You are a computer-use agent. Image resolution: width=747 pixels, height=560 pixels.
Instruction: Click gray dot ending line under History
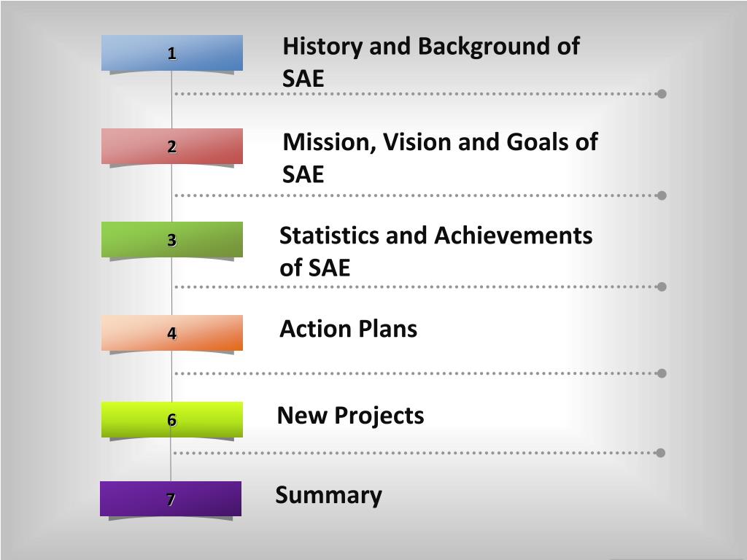coord(661,94)
